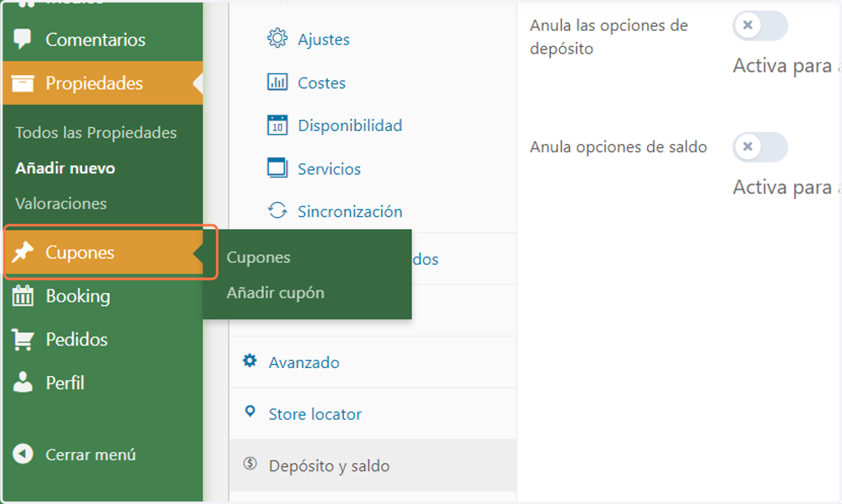
Task: Click the Ajustes gear icon
Action: click(x=278, y=39)
